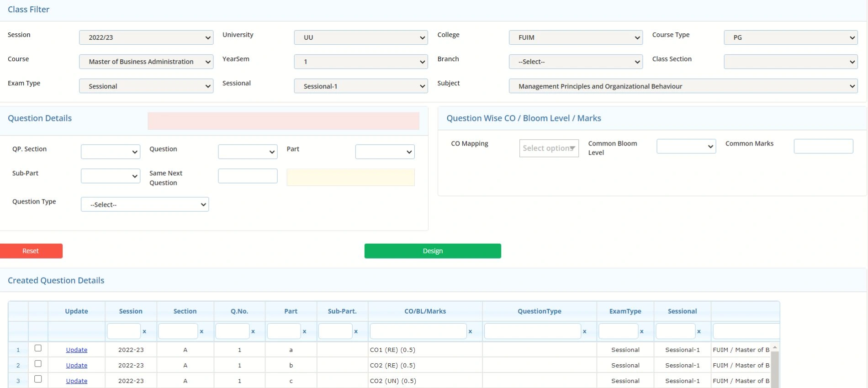Tick the checkbox for row 2
The height and width of the screenshot is (388, 868).
pyautogui.click(x=38, y=364)
